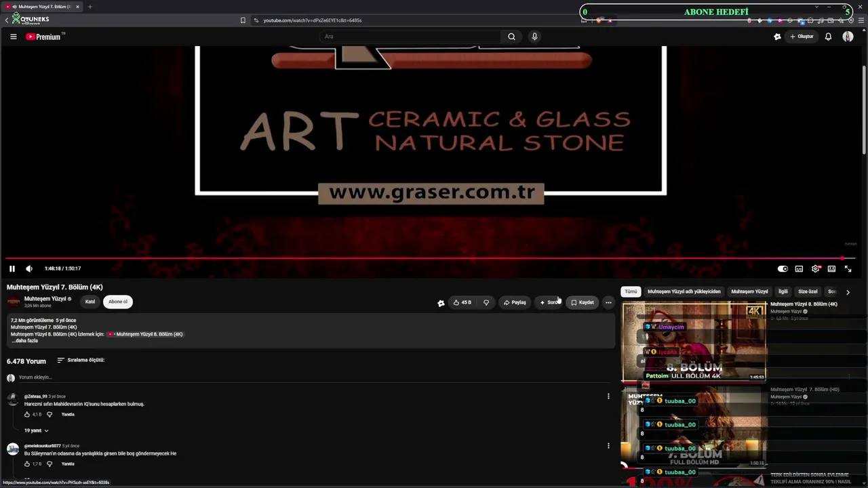Click the Katıl join button
868x488 pixels.
pyautogui.click(x=90, y=302)
